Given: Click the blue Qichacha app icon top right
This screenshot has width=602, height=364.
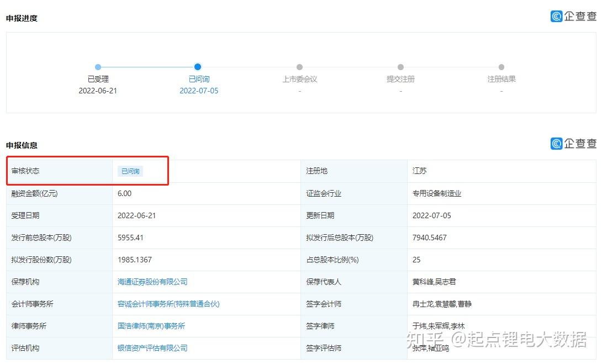Looking at the screenshot, I should (x=556, y=16).
